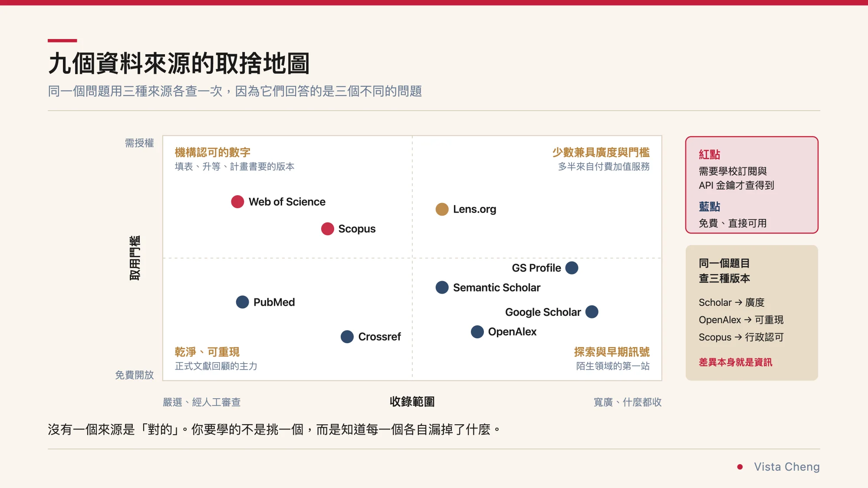Click the legend heading 藍點
The image size is (868, 488).
pyautogui.click(x=710, y=206)
